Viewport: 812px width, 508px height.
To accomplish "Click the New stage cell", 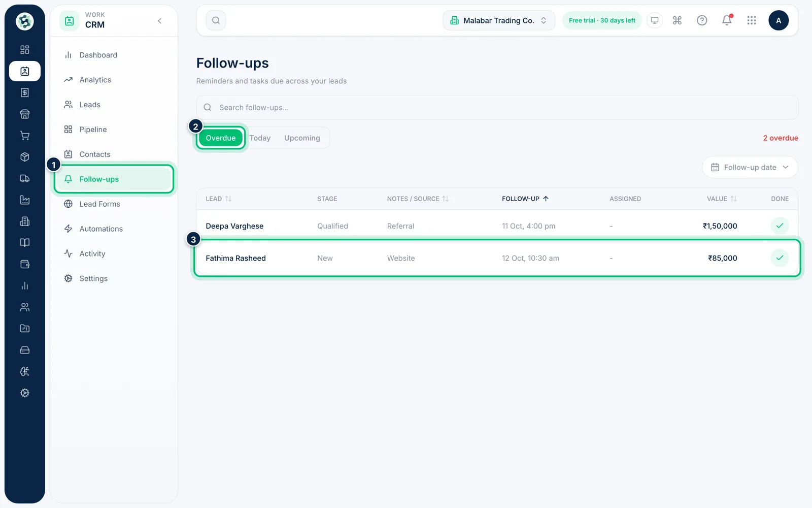I will (x=325, y=258).
